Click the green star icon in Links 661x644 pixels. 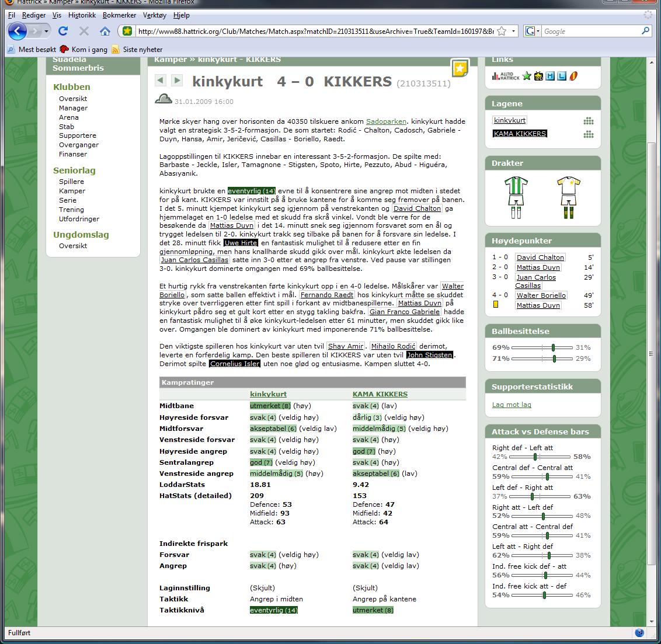[527, 76]
